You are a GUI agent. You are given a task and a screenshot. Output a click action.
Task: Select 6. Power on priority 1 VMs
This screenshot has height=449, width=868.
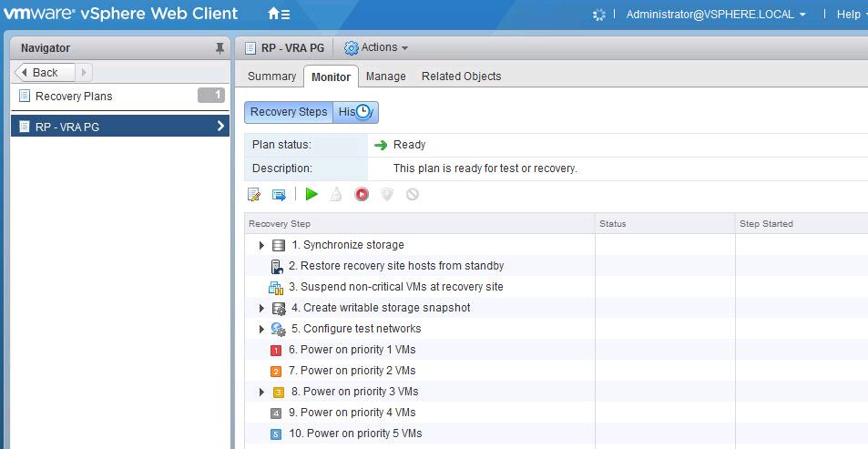pos(352,350)
